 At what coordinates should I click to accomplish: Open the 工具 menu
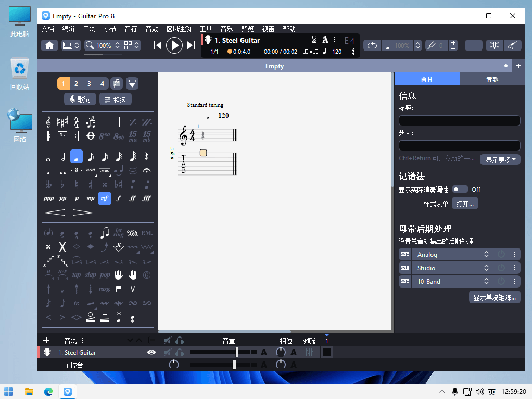coord(206,29)
